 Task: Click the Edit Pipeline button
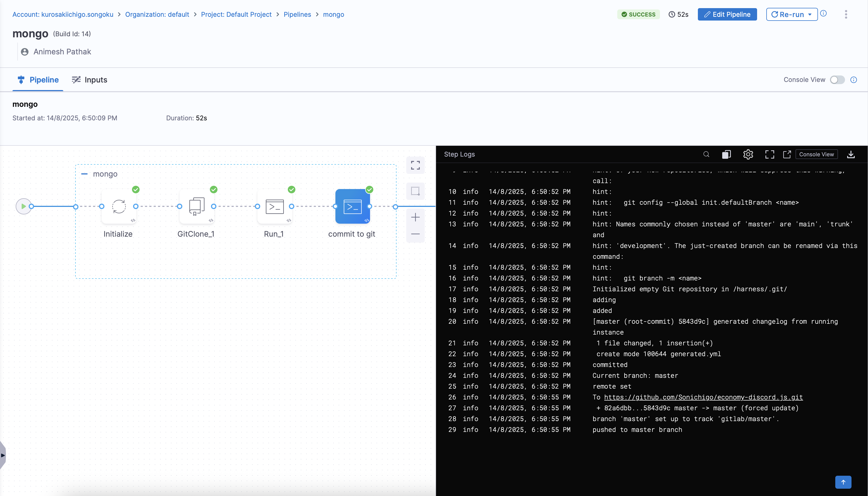coord(727,14)
